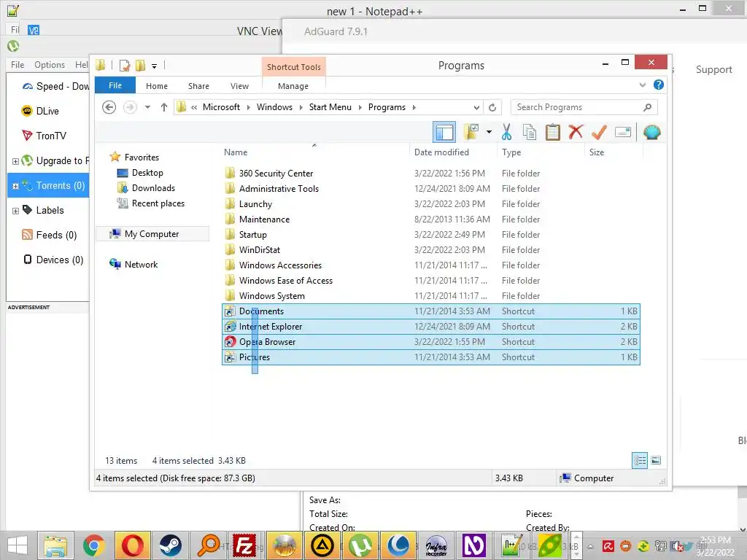Select the Internet Explorer shortcut

coord(430,326)
